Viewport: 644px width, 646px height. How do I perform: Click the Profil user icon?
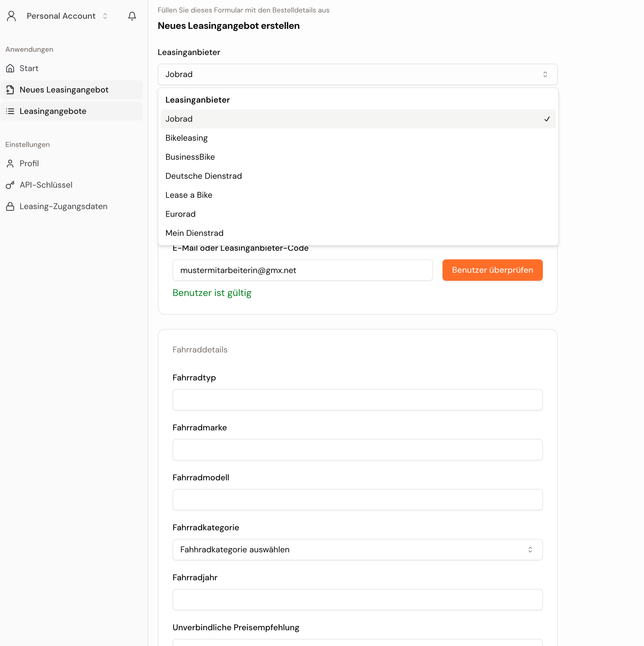pos(10,164)
